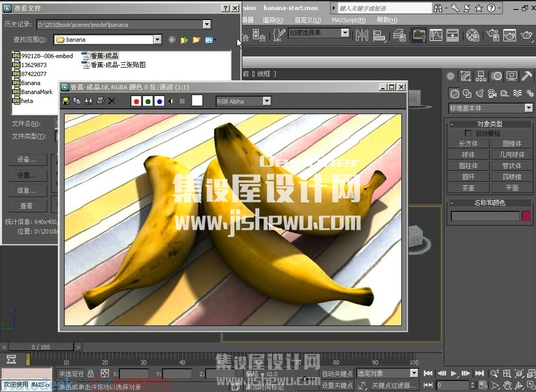Click the Mirror tool icon

tap(362, 35)
